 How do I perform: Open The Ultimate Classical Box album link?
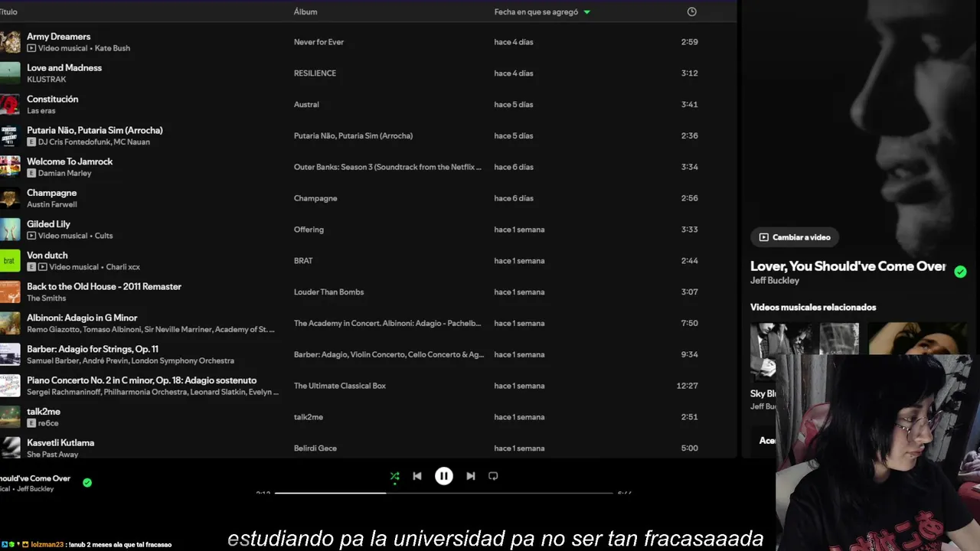click(x=340, y=386)
